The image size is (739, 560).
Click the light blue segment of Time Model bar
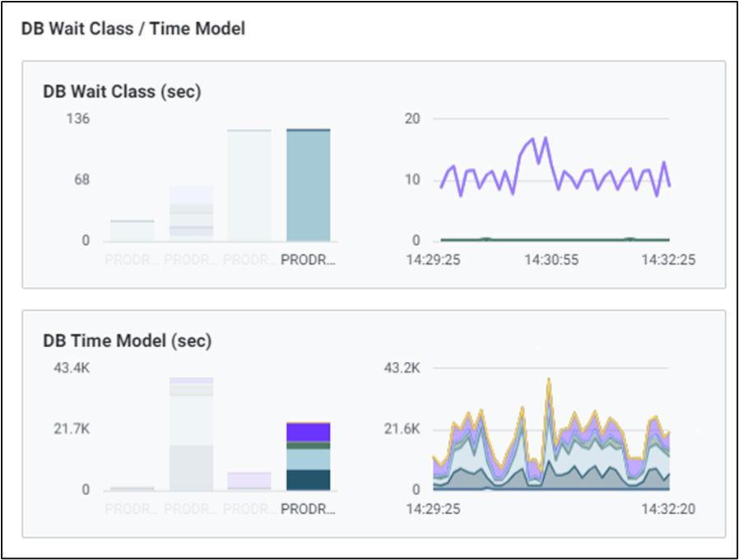point(308,459)
